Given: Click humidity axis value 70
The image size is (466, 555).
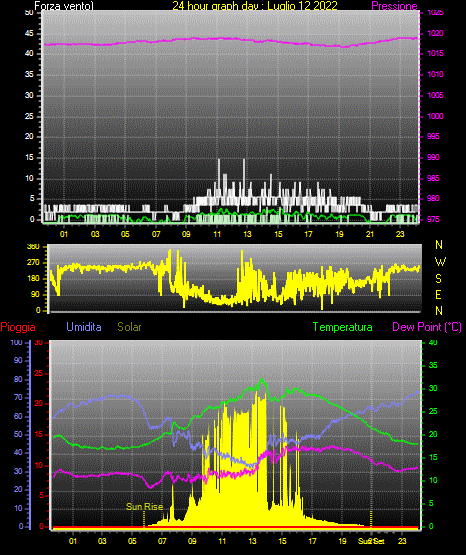Looking at the screenshot, I should pyautogui.click(x=18, y=397).
